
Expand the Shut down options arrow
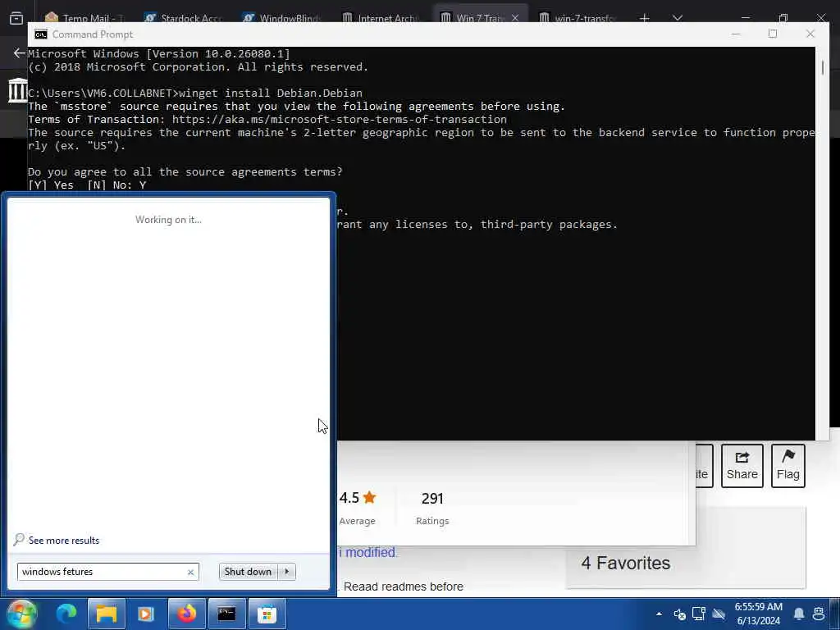pyautogui.click(x=287, y=572)
